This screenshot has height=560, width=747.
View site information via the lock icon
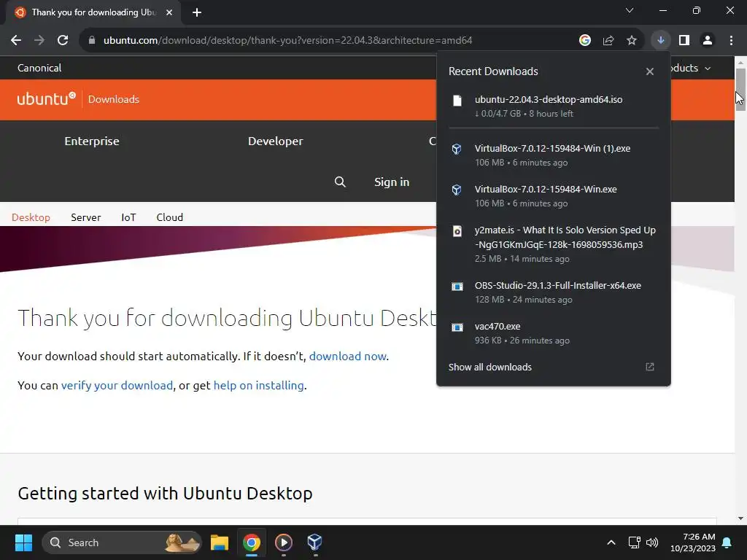[92, 41]
